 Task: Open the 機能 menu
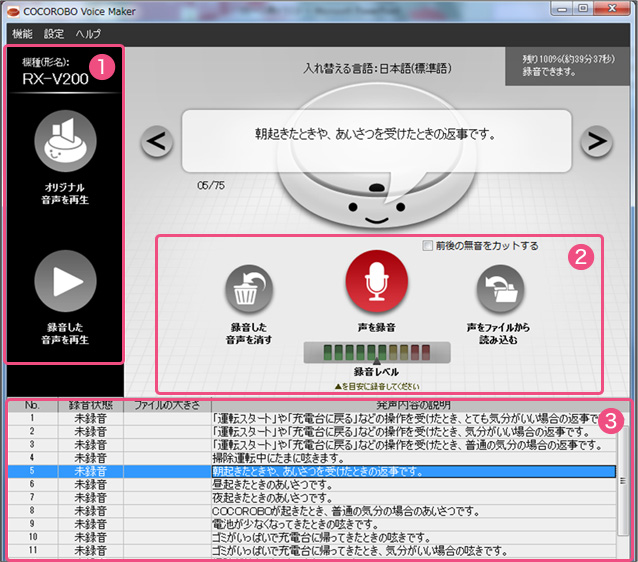click(x=23, y=33)
